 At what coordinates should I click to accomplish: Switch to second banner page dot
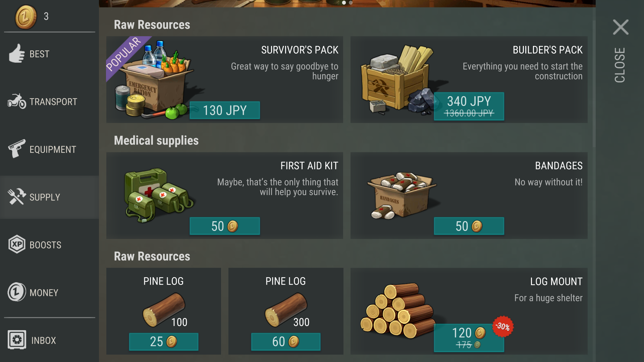tap(351, 2)
